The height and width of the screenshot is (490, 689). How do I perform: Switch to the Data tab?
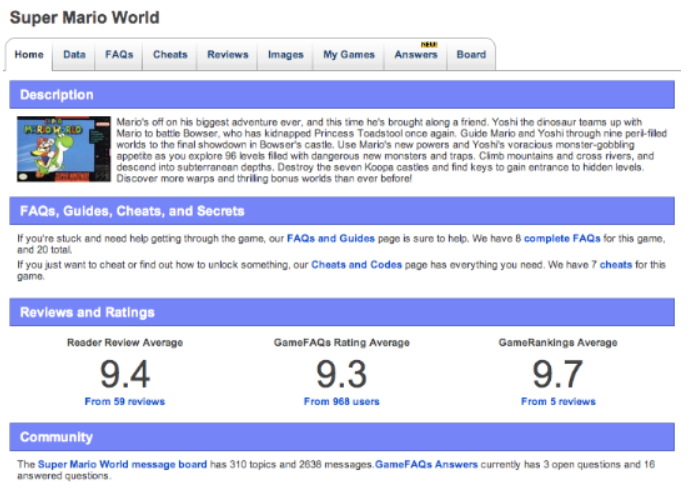74,55
